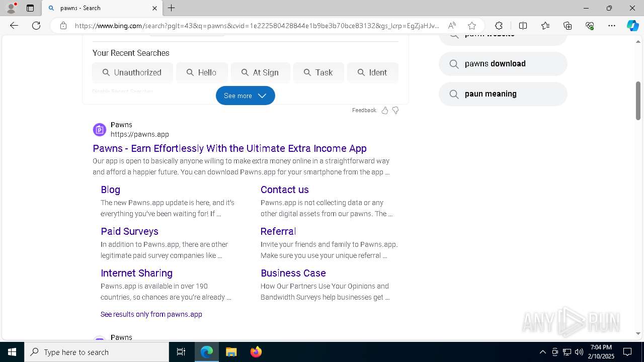Open the browser profile icon
This screenshot has height=362, width=644.
[11, 8]
